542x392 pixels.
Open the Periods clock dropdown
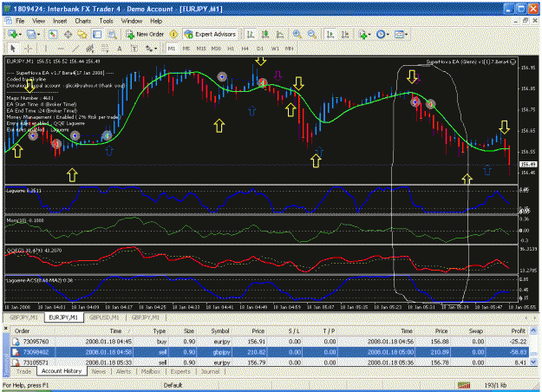pyautogui.click(x=382, y=34)
